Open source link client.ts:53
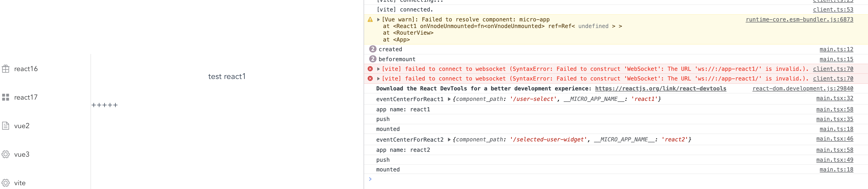 (x=833, y=10)
